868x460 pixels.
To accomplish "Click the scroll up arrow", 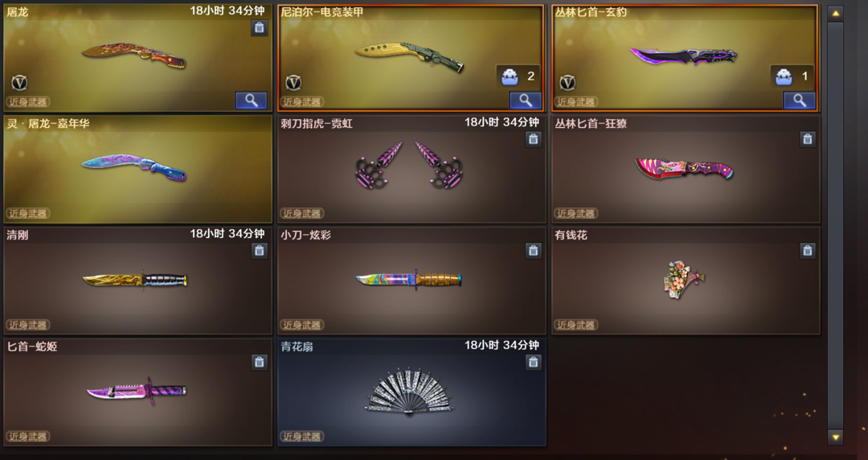I will tap(835, 14).
